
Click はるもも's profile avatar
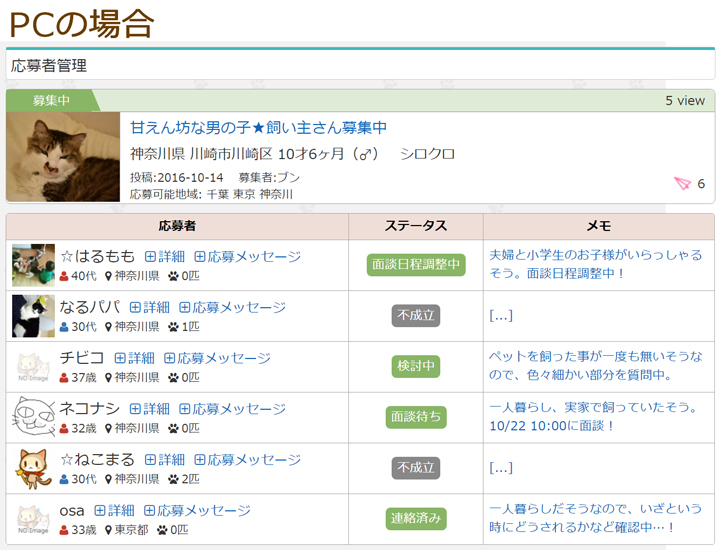pyautogui.click(x=33, y=266)
